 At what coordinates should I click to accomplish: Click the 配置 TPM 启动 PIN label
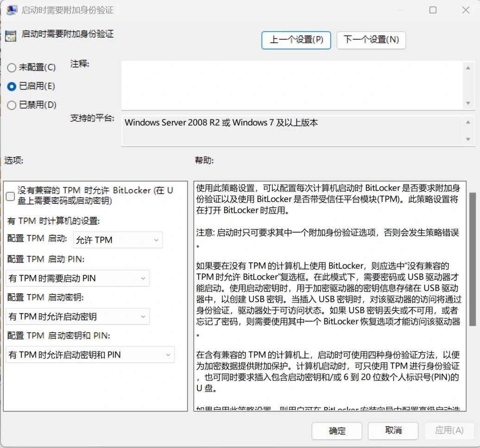tap(45, 259)
